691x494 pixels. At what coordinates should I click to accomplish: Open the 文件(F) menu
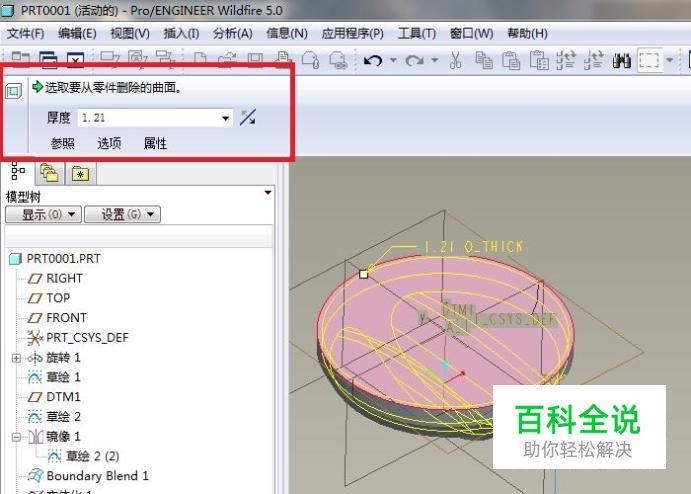pos(26,33)
